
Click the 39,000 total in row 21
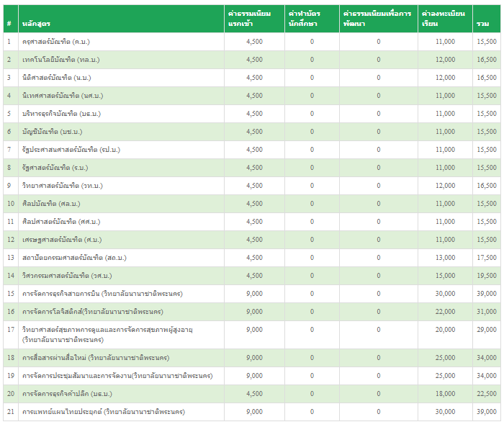tap(487, 412)
